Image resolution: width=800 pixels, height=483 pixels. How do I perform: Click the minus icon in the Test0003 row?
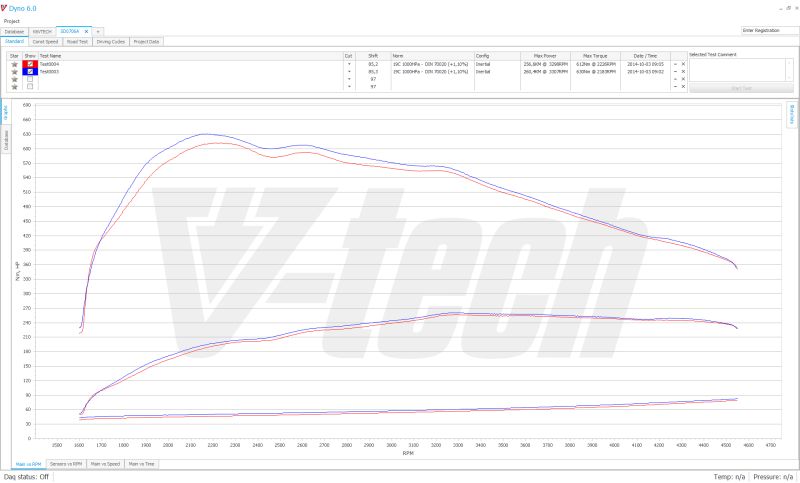tap(676, 72)
